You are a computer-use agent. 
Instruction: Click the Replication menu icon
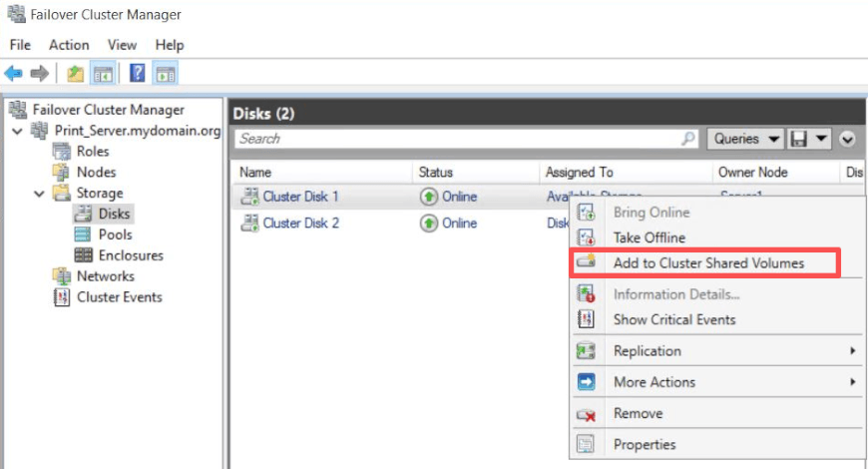point(586,351)
